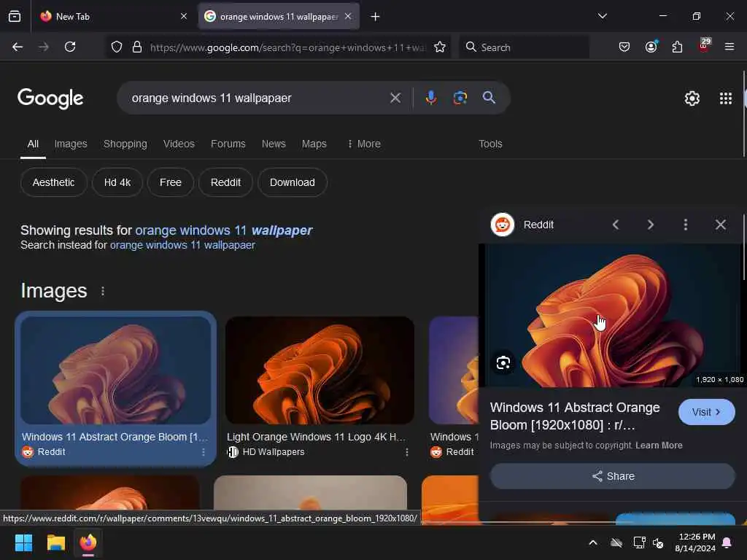Open large preview image in panel

click(x=613, y=315)
